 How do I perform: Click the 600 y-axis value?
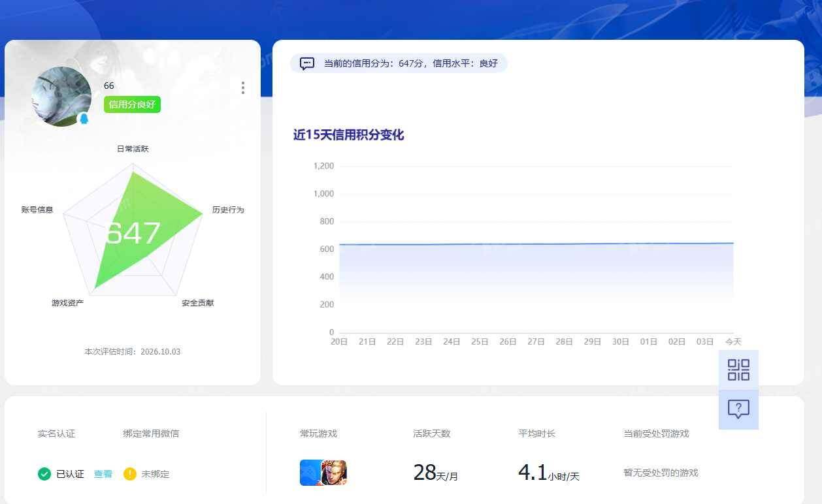[x=327, y=249]
